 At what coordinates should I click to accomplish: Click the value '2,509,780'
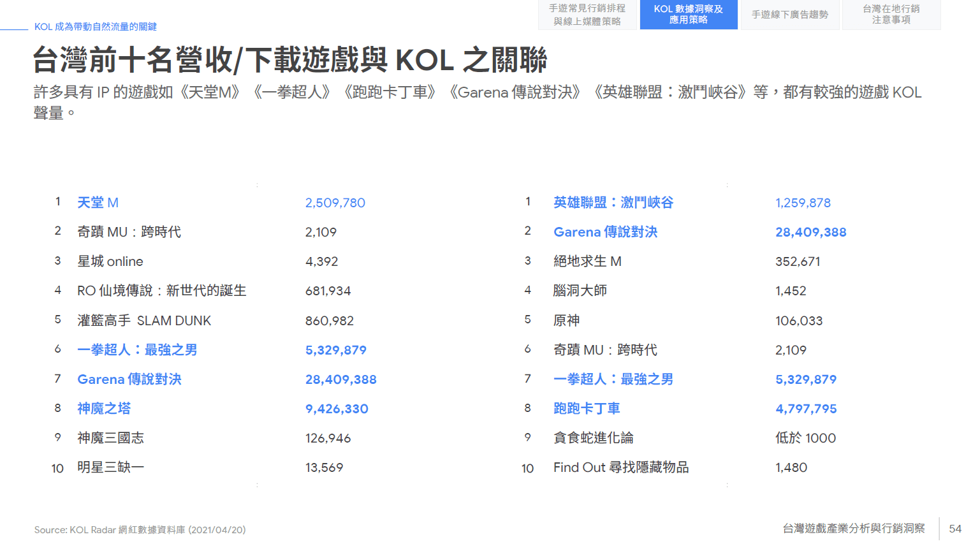(x=335, y=203)
